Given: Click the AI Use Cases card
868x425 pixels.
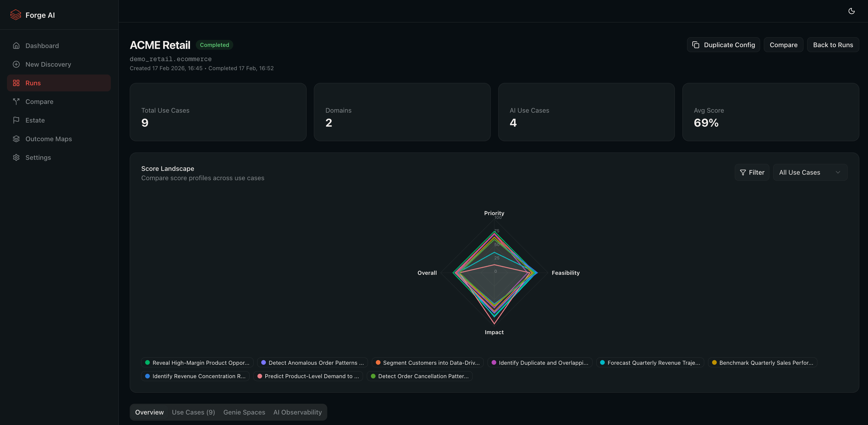Looking at the screenshot, I should point(586,112).
